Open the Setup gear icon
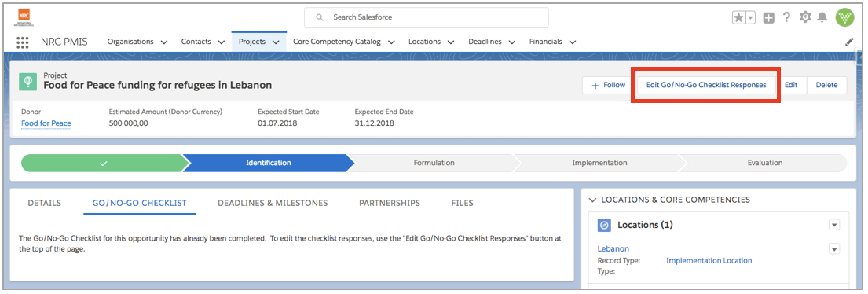 [x=805, y=17]
